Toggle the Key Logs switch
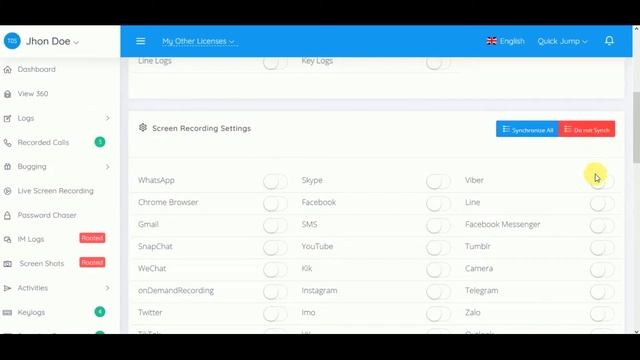This screenshot has width=640, height=360. [x=438, y=62]
